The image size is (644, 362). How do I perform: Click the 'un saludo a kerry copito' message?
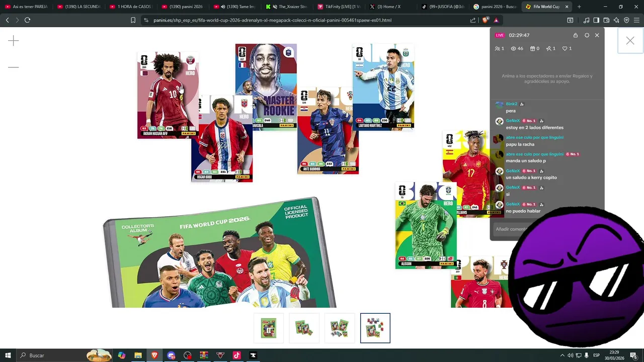[531, 177]
